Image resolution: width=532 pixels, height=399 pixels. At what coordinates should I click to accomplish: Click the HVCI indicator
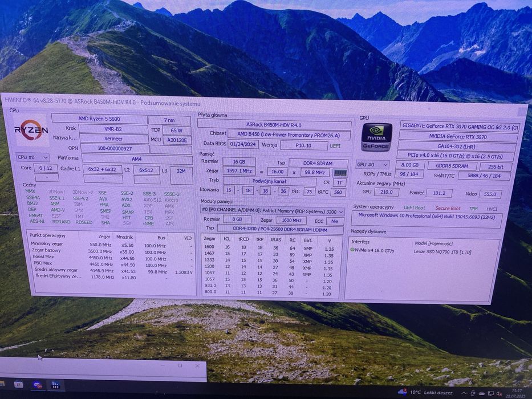coord(492,209)
